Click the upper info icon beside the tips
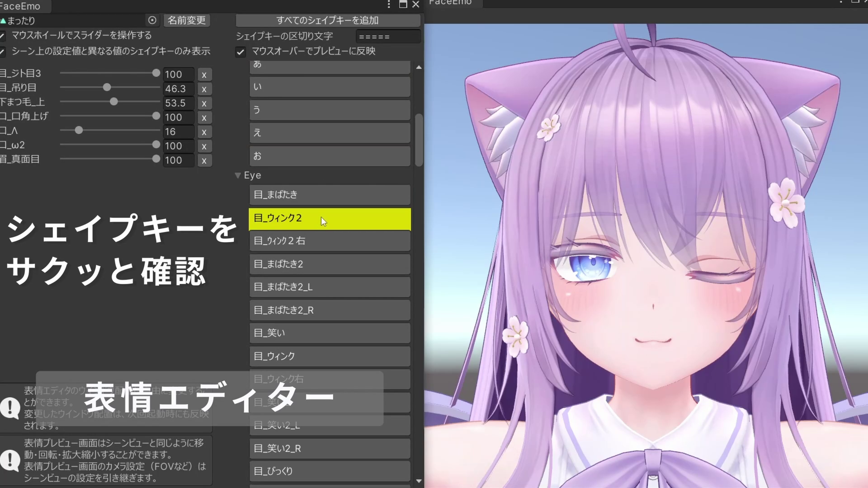This screenshot has height=488, width=868. pos(10,408)
